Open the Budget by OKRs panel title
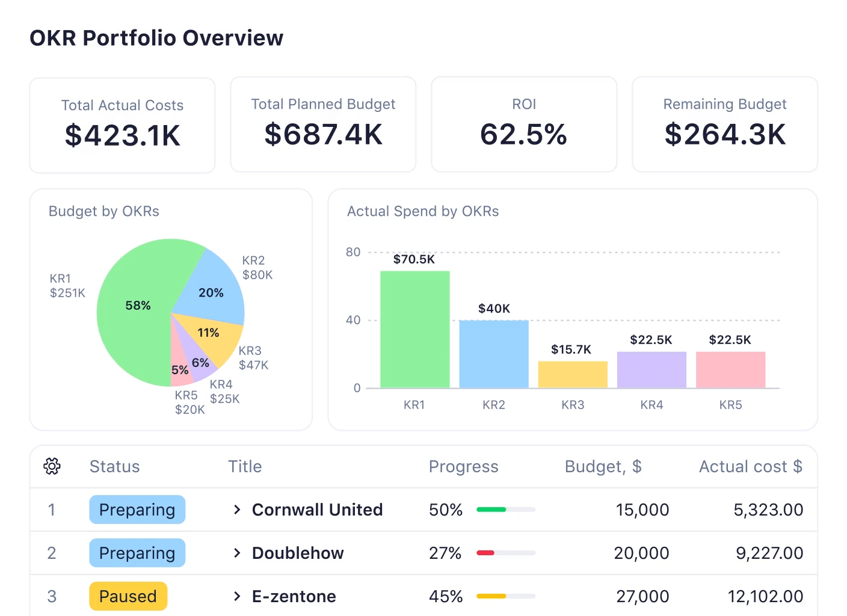This screenshot has width=847, height=616. click(103, 211)
